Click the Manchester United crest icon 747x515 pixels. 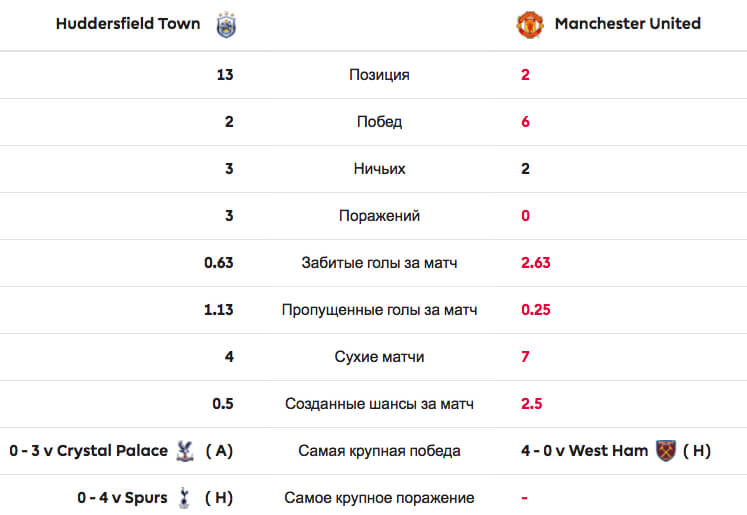point(530,25)
